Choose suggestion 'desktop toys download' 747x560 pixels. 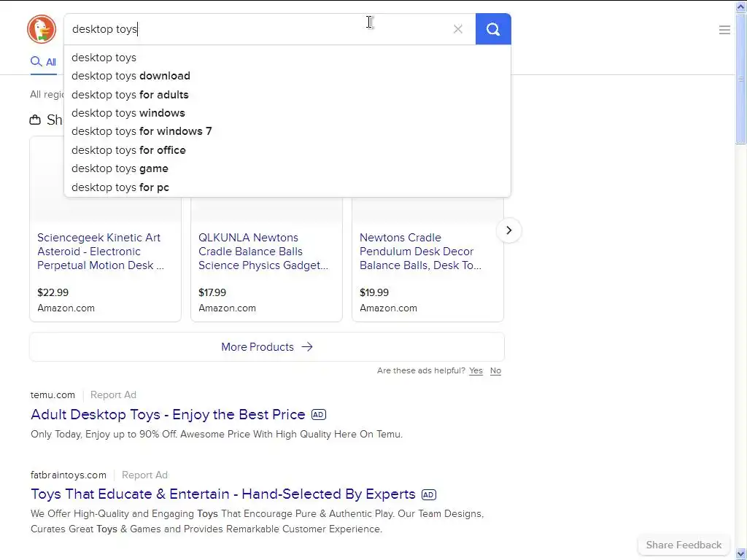point(287,76)
